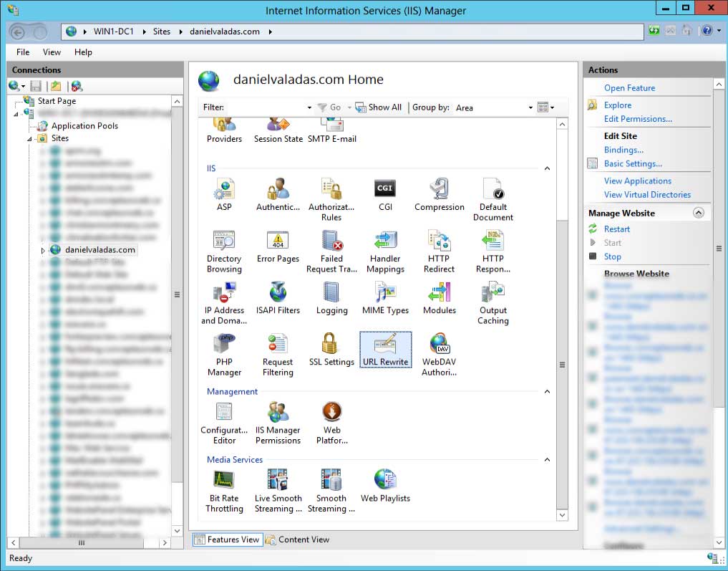Open the Filter dropdown
728x571 pixels.
point(310,107)
